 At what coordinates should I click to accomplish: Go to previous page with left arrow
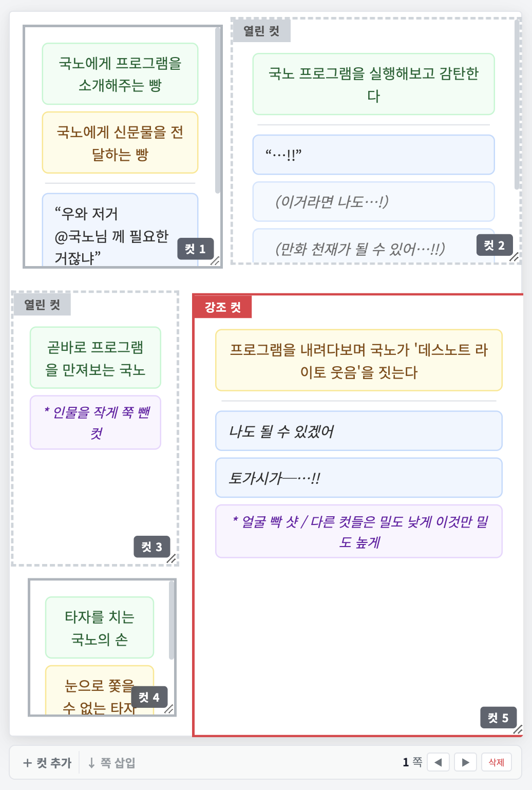tap(438, 762)
